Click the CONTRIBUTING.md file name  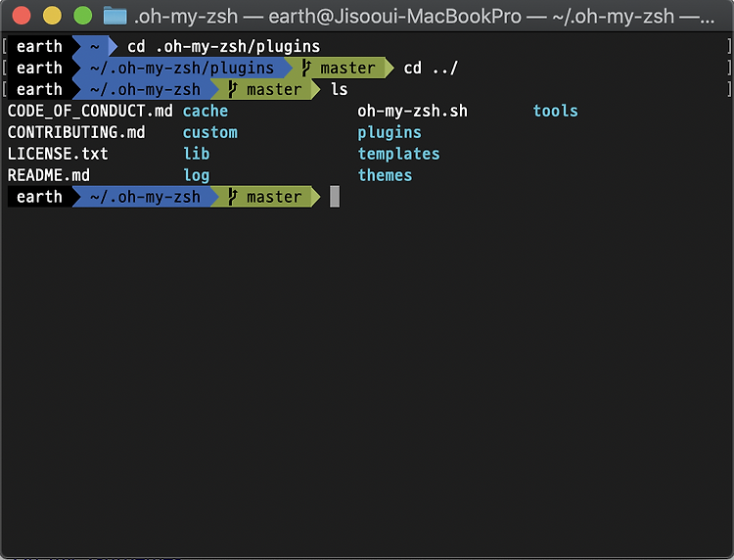76,132
